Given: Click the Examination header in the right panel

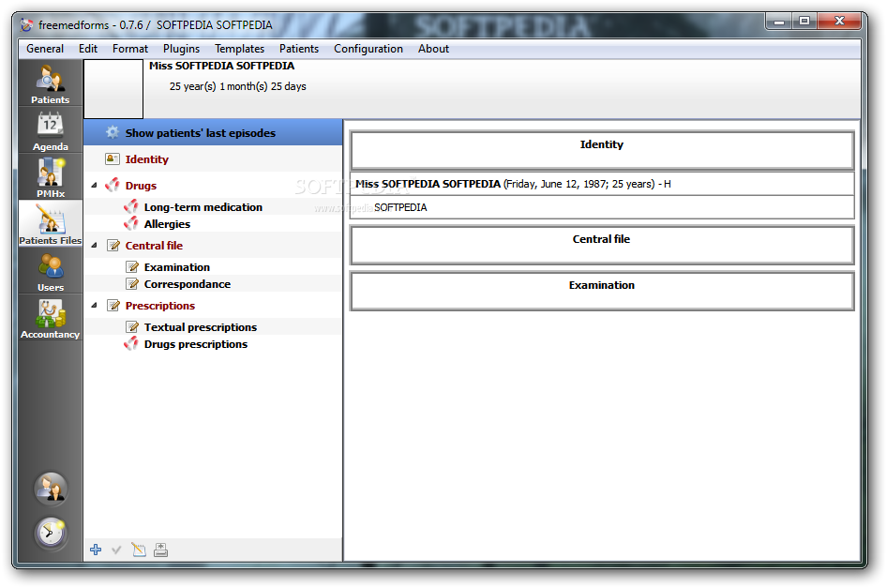Looking at the screenshot, I should (x=602, y=291).
